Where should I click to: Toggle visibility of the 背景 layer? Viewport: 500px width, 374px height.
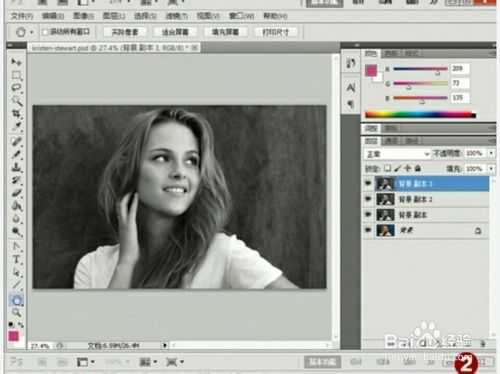click(x=368, y=230)
